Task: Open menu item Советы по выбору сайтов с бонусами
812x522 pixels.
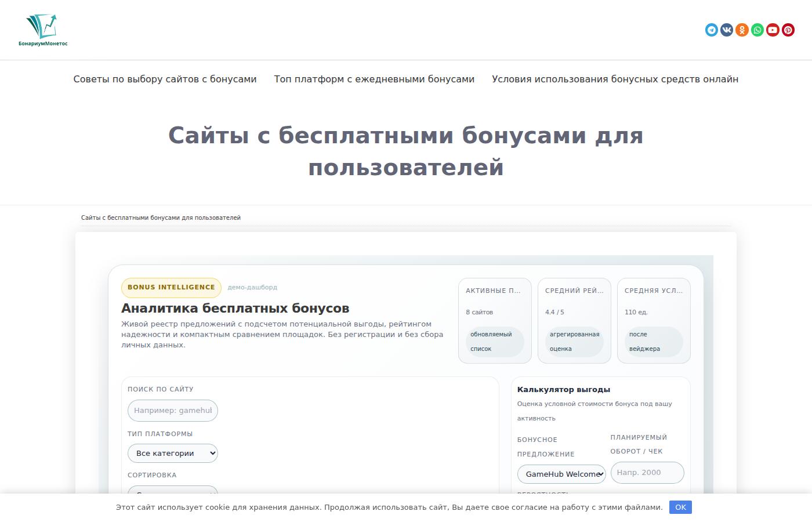Action: pyautogui.click(x=165, y=79)
